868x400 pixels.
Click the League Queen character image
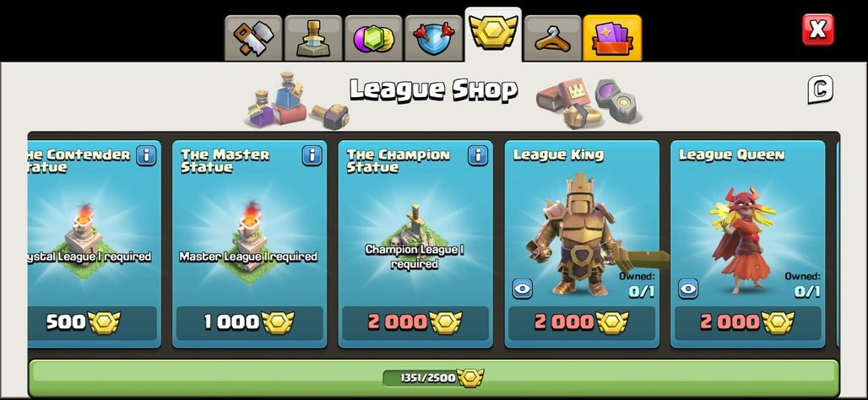coord(742,239)
